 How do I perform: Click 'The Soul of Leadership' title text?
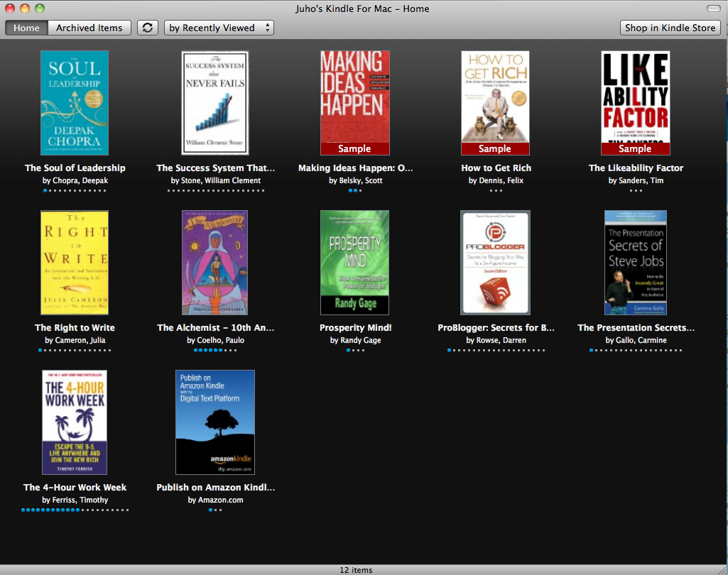tap(75, 168)
